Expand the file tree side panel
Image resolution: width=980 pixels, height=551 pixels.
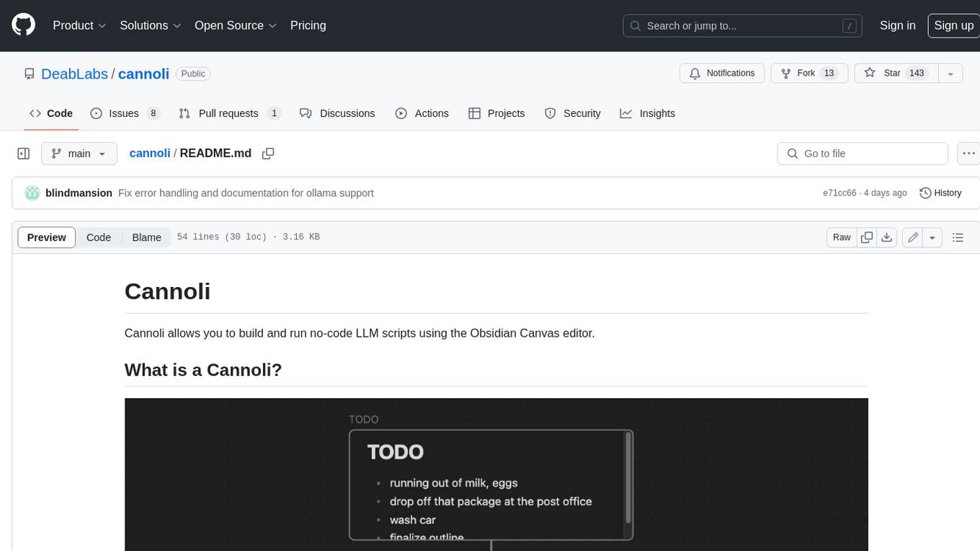pos(24,154)
